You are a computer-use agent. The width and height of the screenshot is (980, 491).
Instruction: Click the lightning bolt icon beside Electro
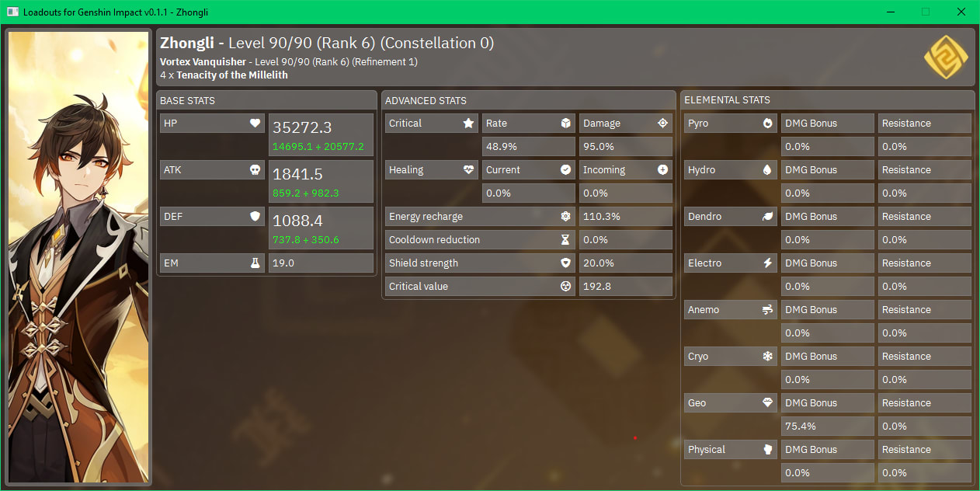(767, 263)
